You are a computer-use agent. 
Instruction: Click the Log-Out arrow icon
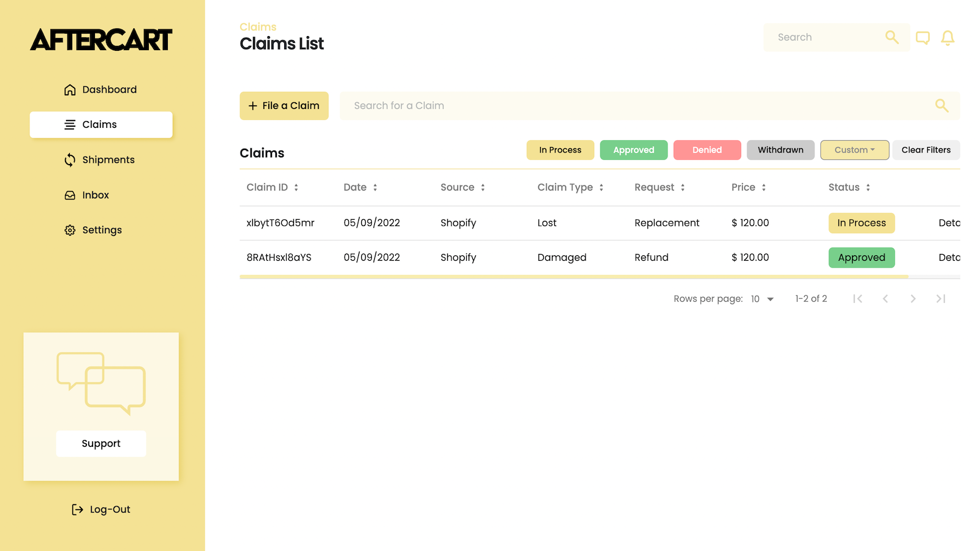click(x=77, y=509)
